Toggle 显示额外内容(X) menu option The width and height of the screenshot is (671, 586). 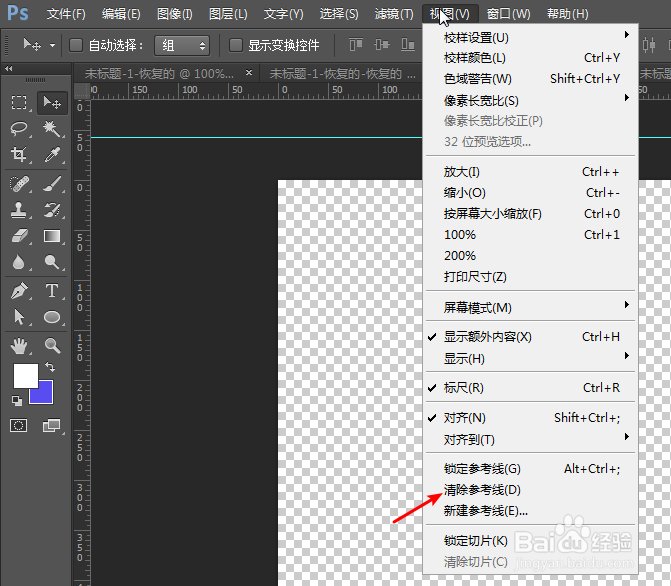(x=530, y=337)
